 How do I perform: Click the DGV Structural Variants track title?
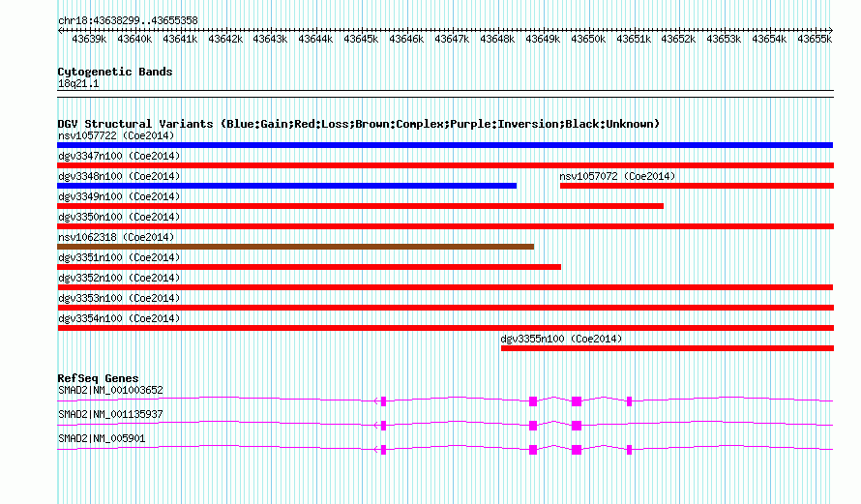[359, 124]
